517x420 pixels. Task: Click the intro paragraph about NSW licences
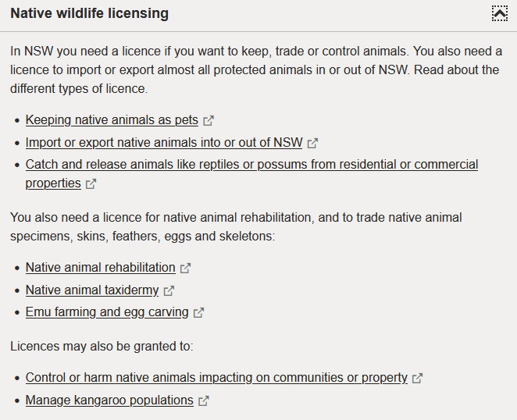tap(255, 69)
